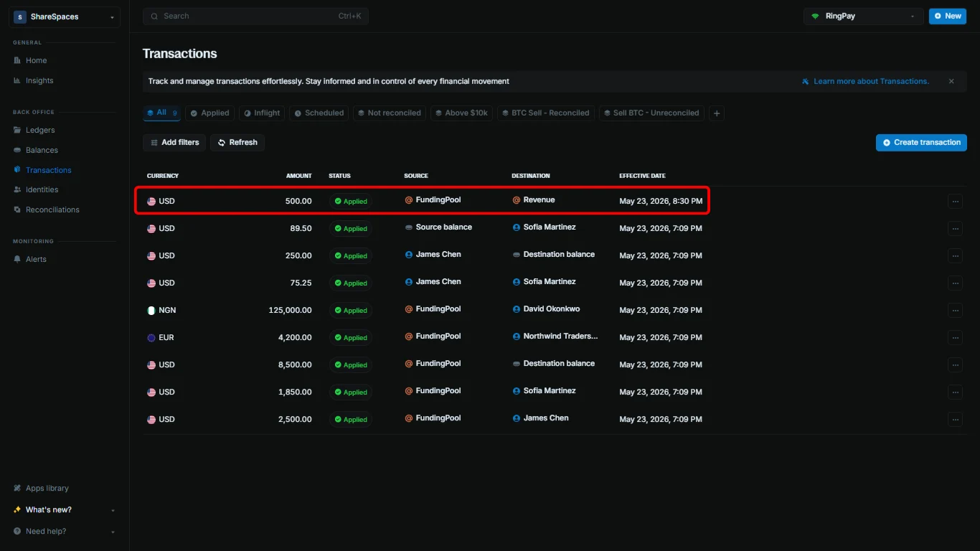Focus the Search field
Viewport: 980px width, 551px height.
click(255, 16)
